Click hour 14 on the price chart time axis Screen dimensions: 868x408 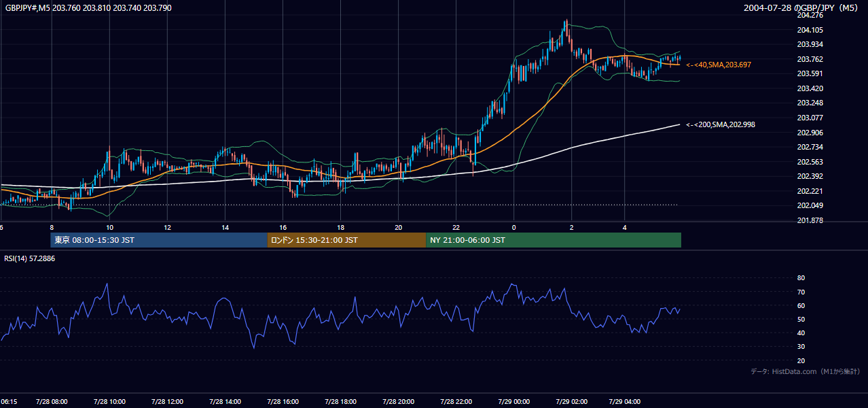(225, 227)
